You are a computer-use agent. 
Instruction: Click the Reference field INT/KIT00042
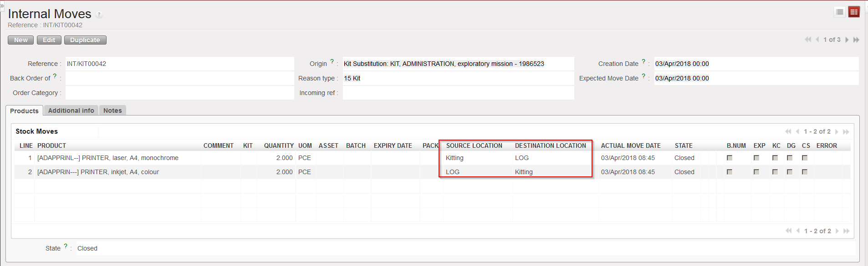tap(180, 64)
